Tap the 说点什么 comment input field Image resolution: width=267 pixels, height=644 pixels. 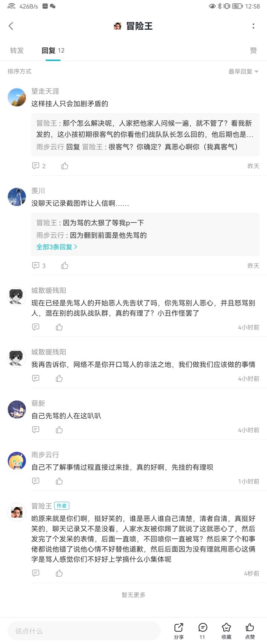[84, 631]
